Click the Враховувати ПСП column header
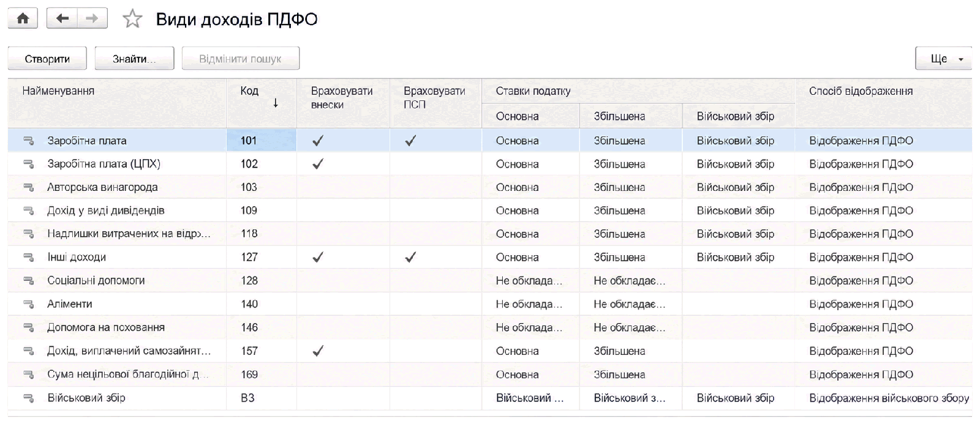Viewport: 980px width, 424px height. pyautogui.click(x=435, y=103)
